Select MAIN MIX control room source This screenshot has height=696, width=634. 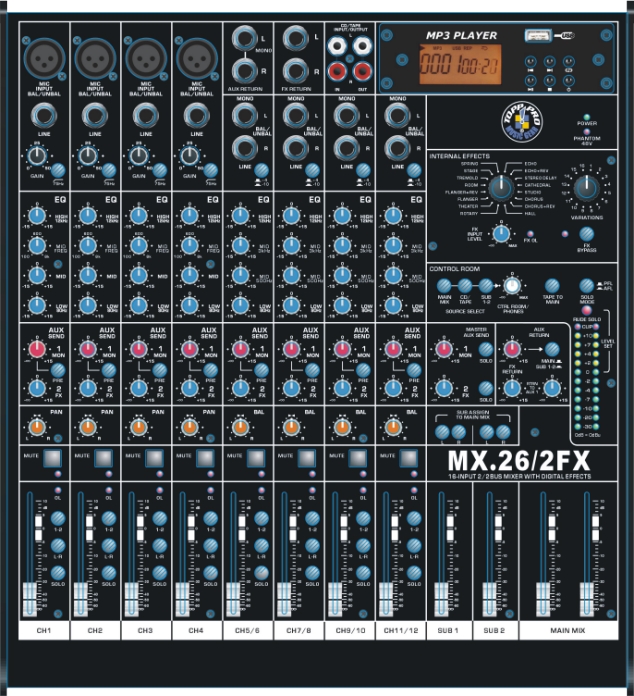[x=444, y=286]
